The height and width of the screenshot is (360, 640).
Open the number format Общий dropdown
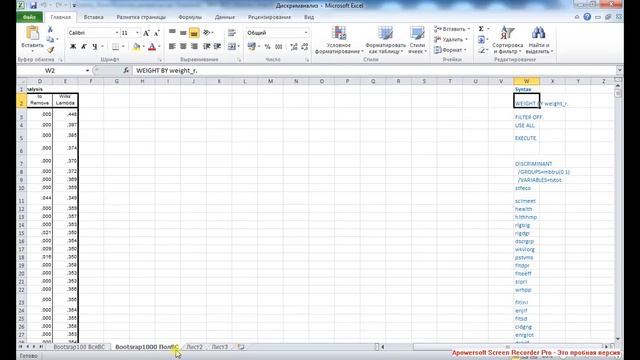306,33
